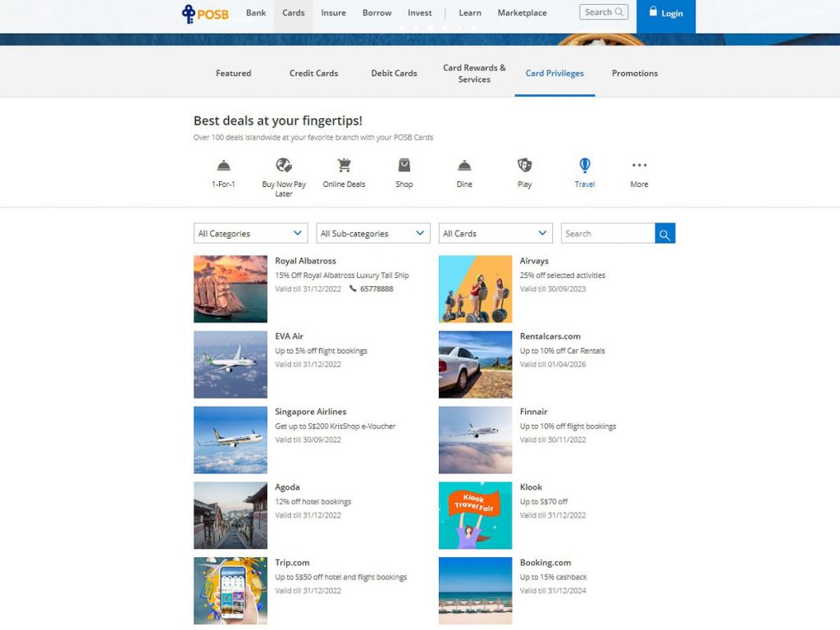
Task: Open the Klook deal title
Action: pos(531,487)
